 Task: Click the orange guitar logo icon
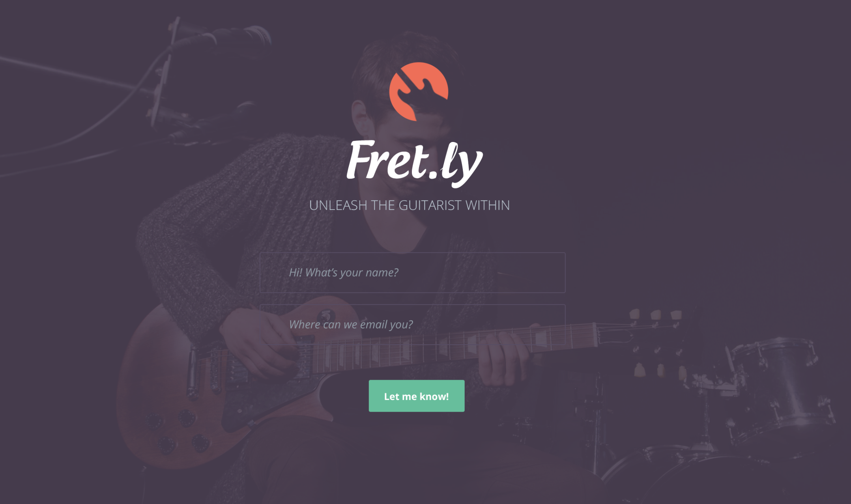click(419, 91)
